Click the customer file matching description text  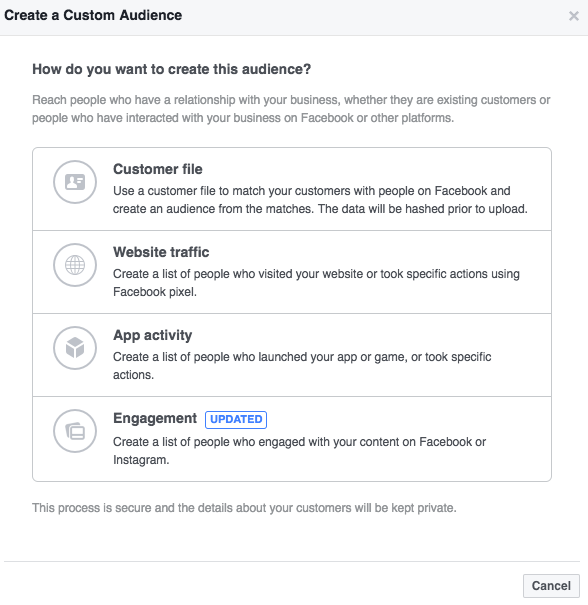pyautogui.click(x=320, y=199)
